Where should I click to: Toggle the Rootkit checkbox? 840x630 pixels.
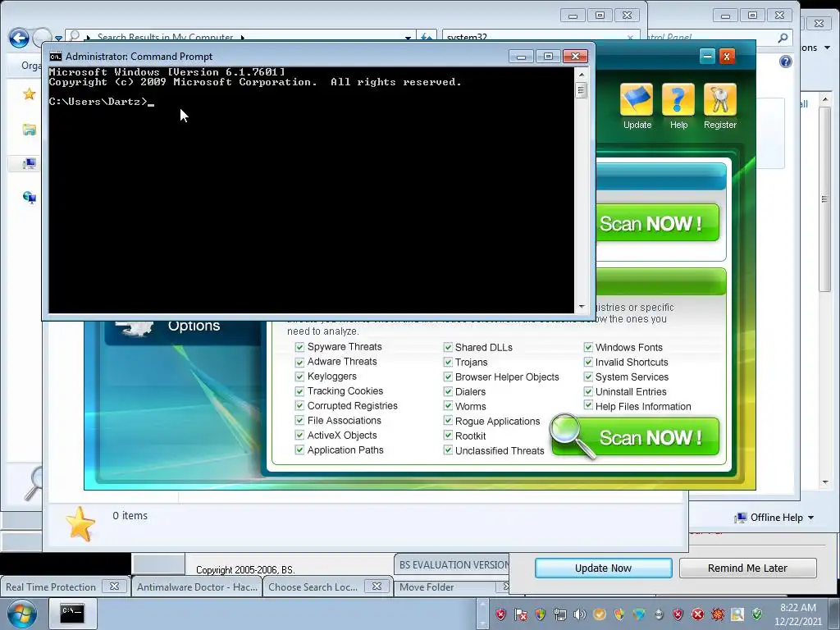click(x=448, y=436)
